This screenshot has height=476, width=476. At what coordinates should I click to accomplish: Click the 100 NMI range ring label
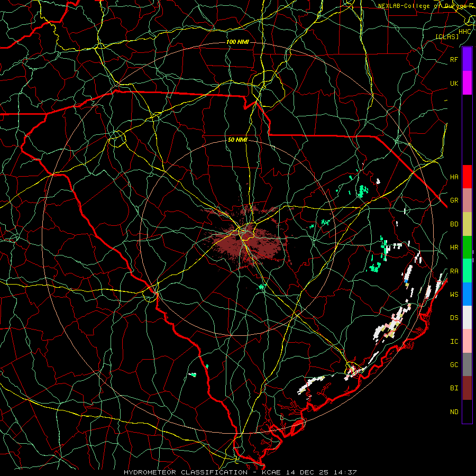tap(237, 42)
